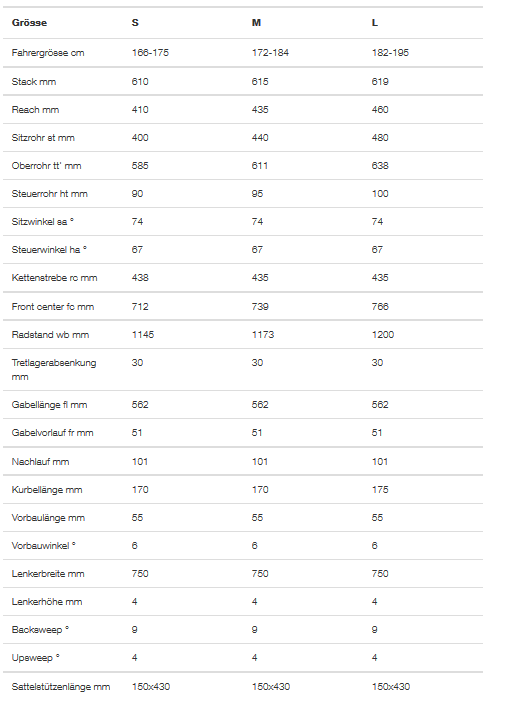Click the Reach mm value 435
Viewport: 508px width, 706px height.
click(x=260, y=109)
